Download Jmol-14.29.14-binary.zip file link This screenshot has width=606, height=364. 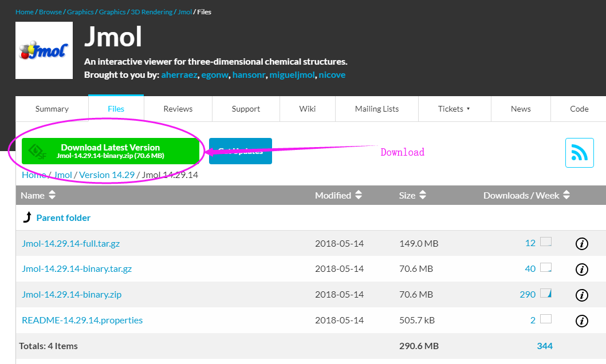coord(72,295)
